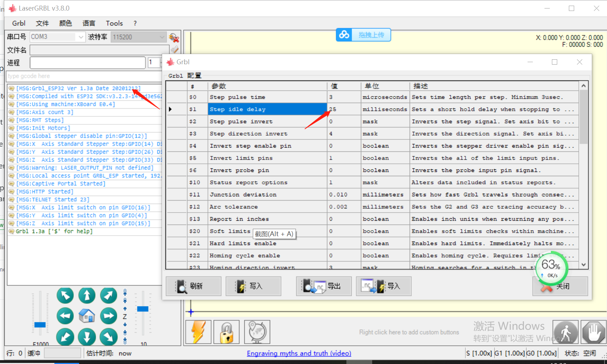Screen dimensions: 607x364
Task: Click the lightning reset button
Action: click(198, 332)
